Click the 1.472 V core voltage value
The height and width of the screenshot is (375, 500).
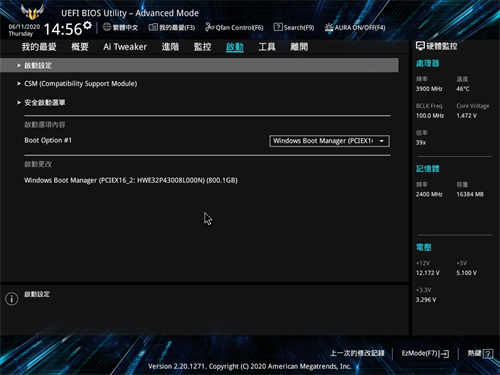pos(467,116)
